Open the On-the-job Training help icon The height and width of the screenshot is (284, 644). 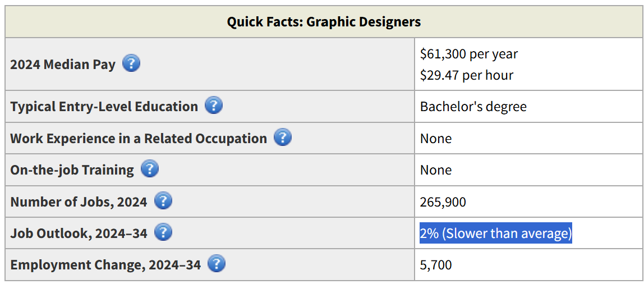click(149, 170)
